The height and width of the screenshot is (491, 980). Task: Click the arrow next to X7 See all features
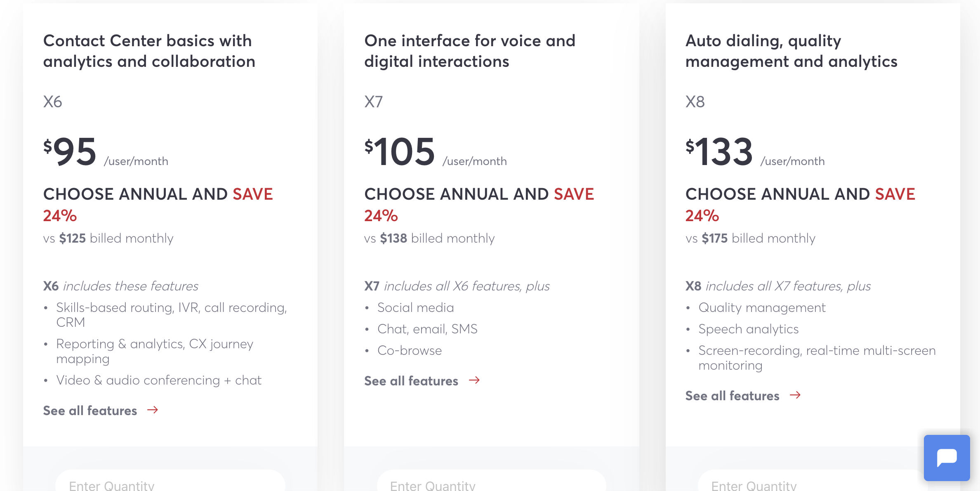tap(474, 380)
